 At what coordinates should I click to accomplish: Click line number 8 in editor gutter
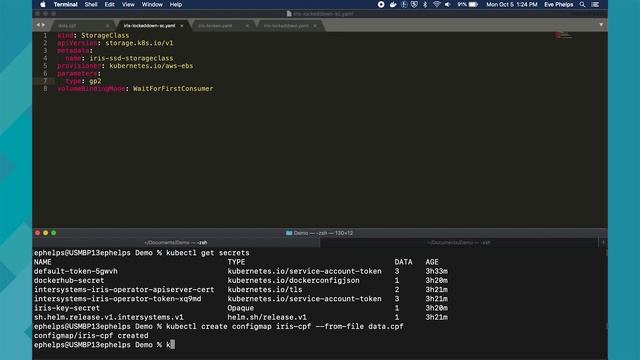pyautogui.click(x=45, y=89)
